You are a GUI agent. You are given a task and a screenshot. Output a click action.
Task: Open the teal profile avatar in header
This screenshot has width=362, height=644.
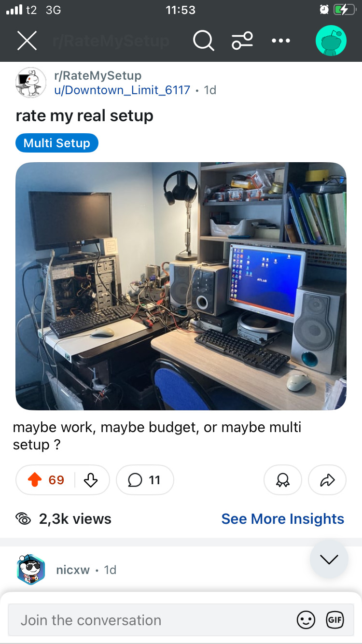point(331,41)
